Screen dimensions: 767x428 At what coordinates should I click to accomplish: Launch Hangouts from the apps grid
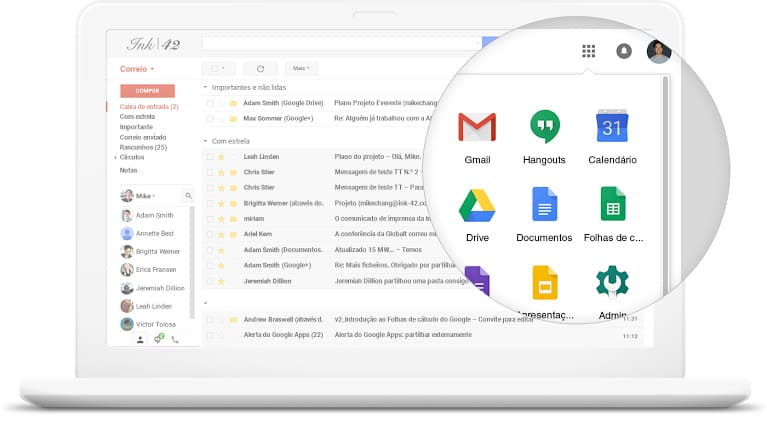(544, 128)
